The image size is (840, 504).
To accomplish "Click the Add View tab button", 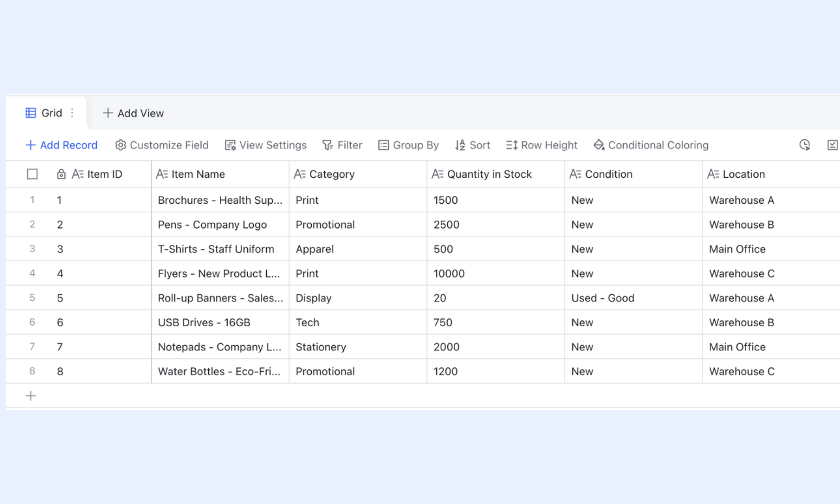I will click(133, 113).
